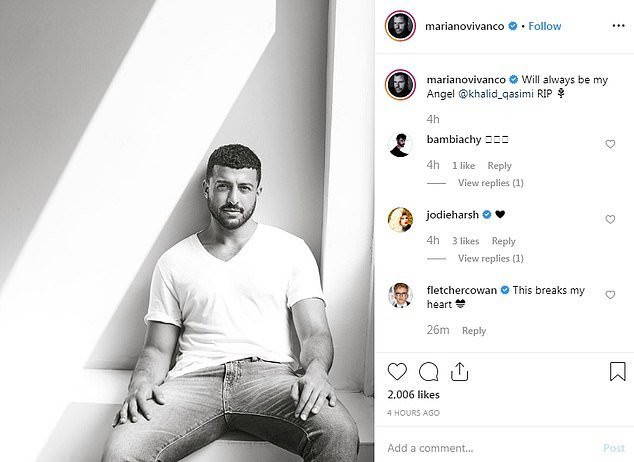Like jodieharsh's comment with the heart
The width and height of the screenshot is (634, 462).
(x=610, y=219)
